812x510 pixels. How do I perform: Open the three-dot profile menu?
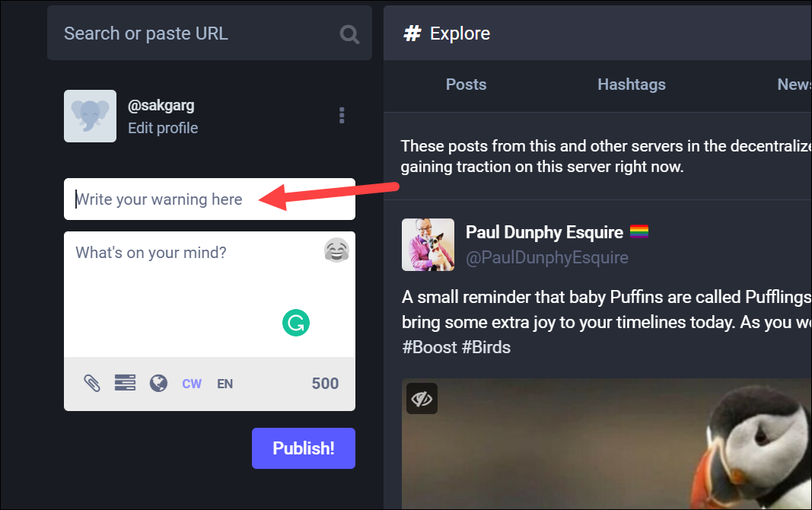pyautogui.click(x=342, y=116)
